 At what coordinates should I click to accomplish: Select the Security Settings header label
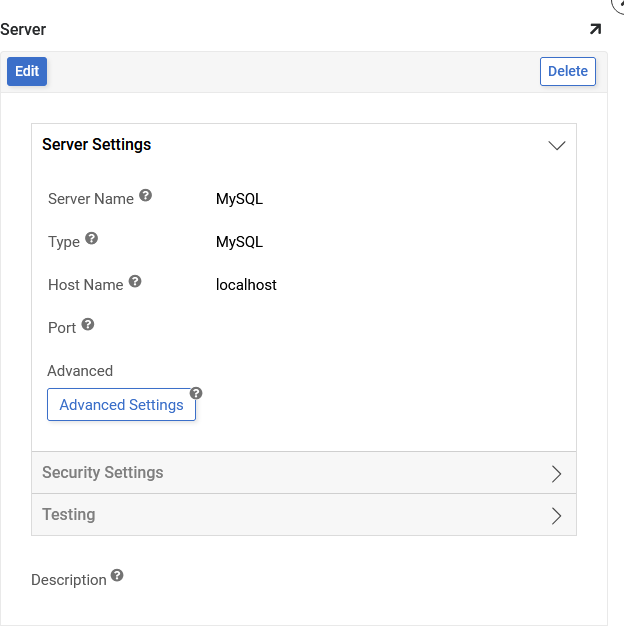pos(102,473)
